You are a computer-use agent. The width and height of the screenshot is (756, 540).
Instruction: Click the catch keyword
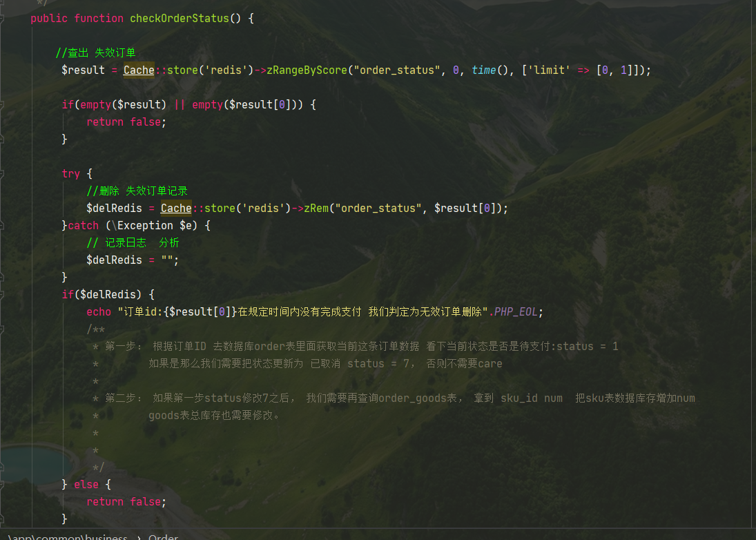pos(83,226)
